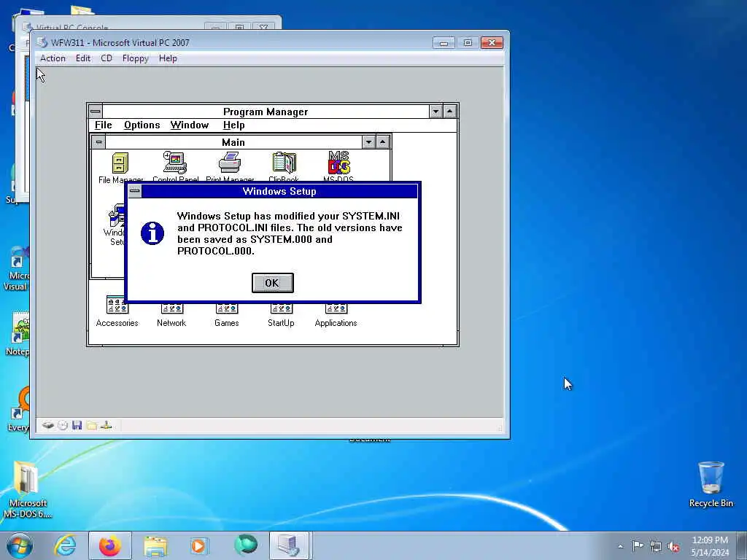Open the Control Panel icon in Main
Screen dimensions: 747x560
click(x=175, y=163)
